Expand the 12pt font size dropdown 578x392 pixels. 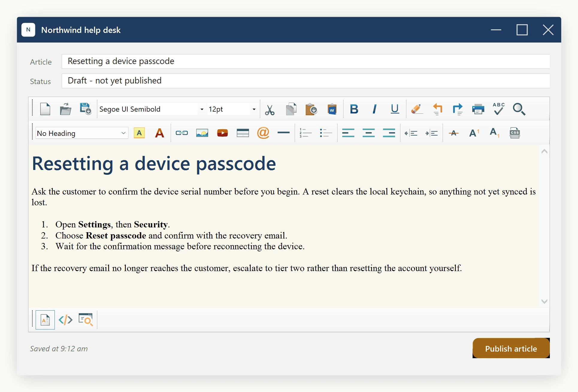coord(232,109)
